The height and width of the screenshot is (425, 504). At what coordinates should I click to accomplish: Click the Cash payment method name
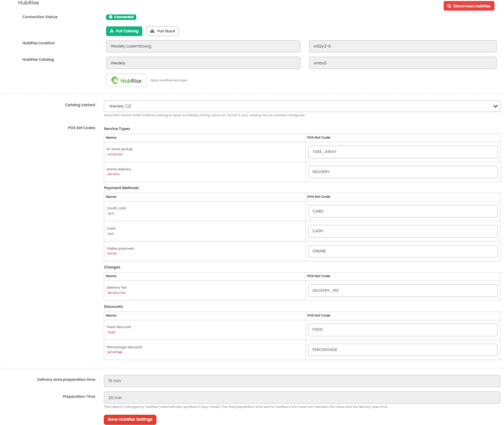(111, 228)
